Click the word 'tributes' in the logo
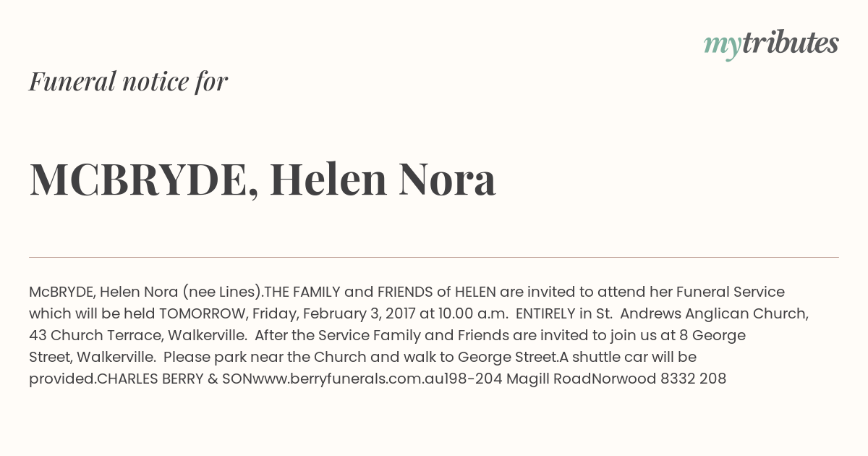868x456 pixels. click(x=790, y=43)
